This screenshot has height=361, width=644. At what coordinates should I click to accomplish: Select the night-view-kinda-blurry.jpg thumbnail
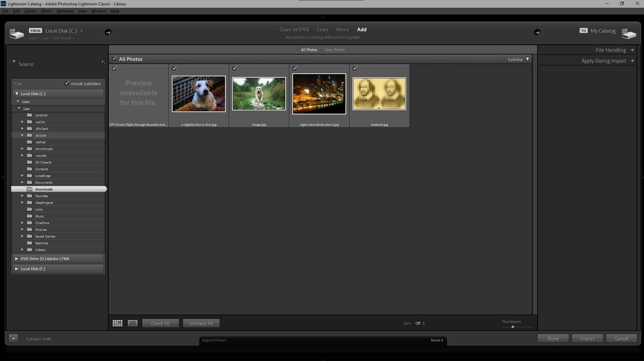pyautogui.click(x=319, y=93)
